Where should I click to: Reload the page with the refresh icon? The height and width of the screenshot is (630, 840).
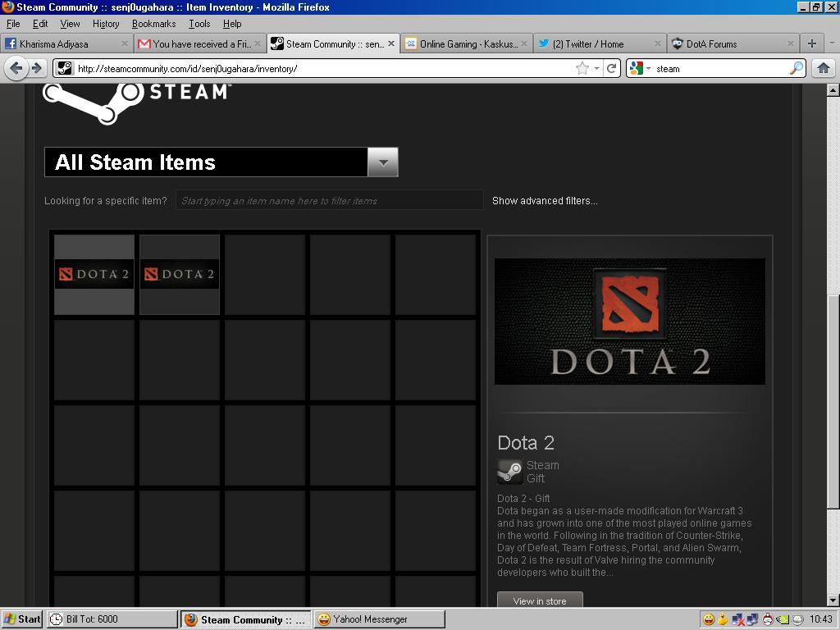pyautogui.click(x=611, y=68)
